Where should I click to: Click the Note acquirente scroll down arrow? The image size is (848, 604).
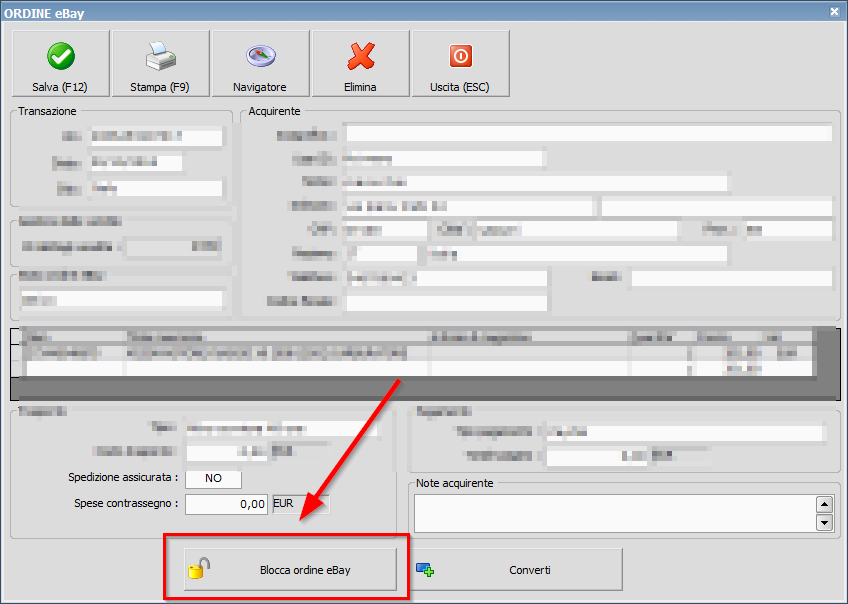[824, 522]
